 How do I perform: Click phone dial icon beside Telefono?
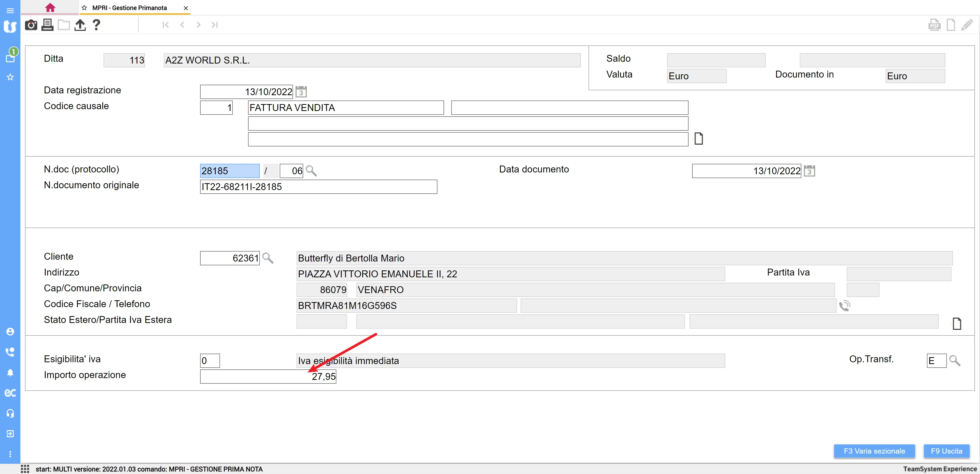pyautogui.click(x=844, y=305)
